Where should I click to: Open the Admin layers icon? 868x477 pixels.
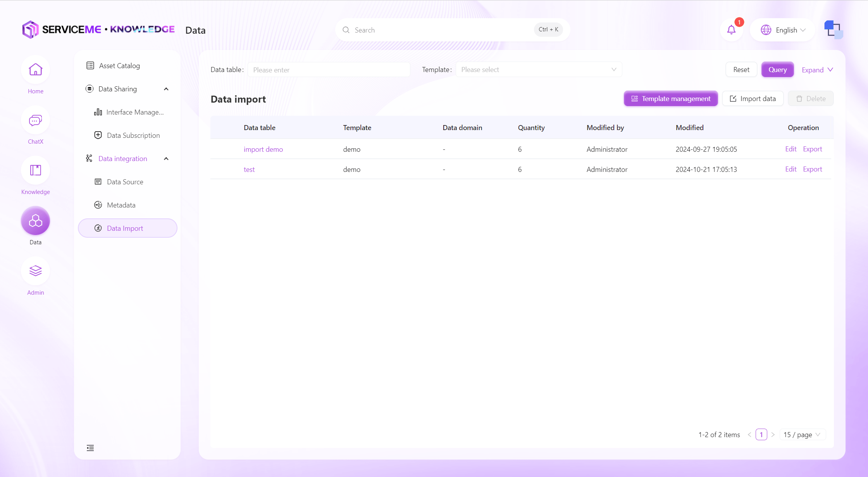coord(35,271)
